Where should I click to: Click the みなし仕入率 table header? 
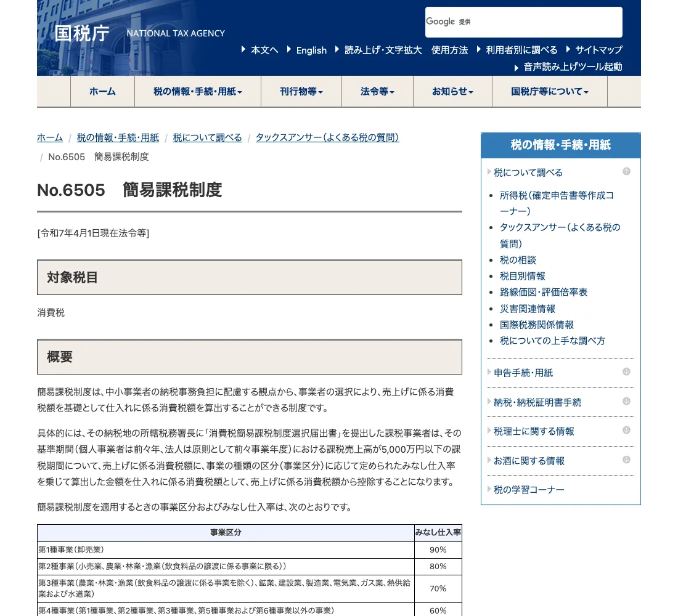coord(438,533)
